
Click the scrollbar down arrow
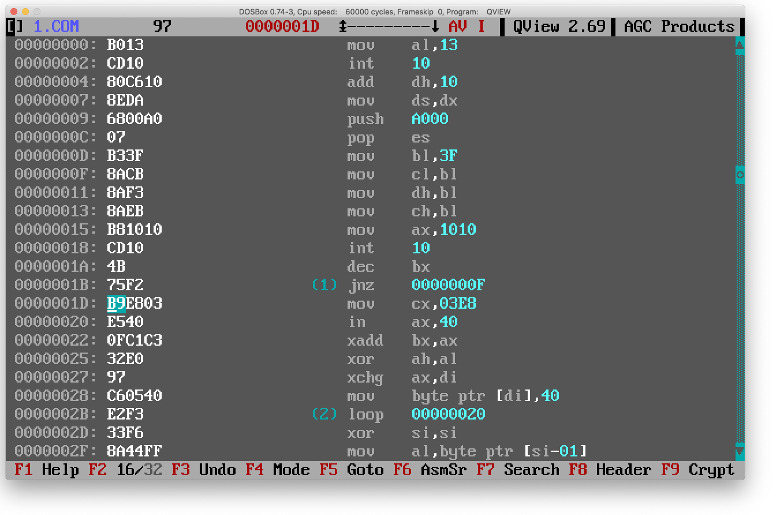tap(740, 451)
